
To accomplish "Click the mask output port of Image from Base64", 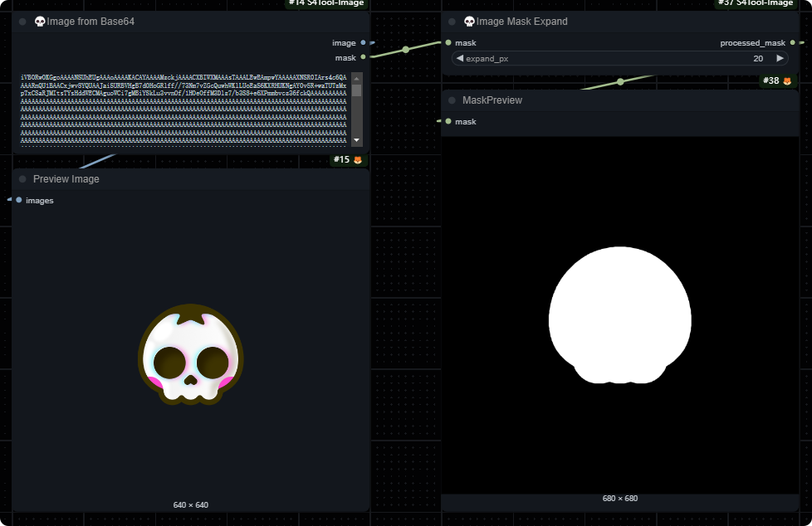I will [364, 57].
